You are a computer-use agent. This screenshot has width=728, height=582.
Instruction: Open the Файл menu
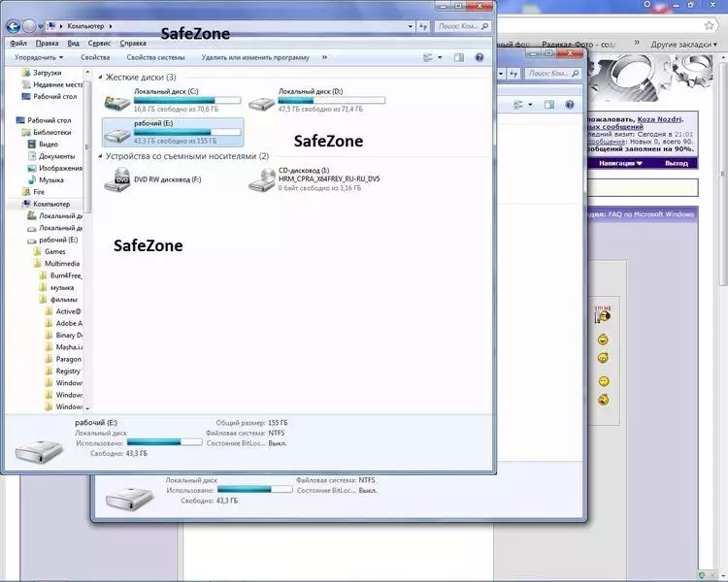(18, 43)
